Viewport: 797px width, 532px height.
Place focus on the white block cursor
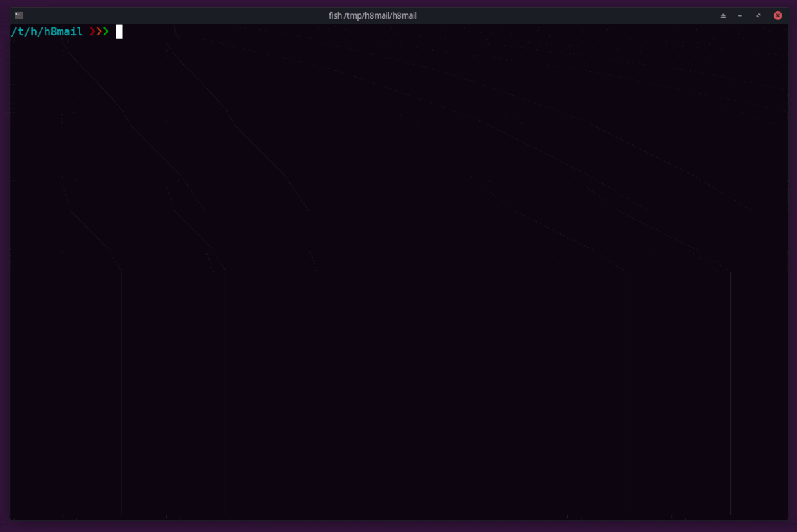click(x=120, y=31)
